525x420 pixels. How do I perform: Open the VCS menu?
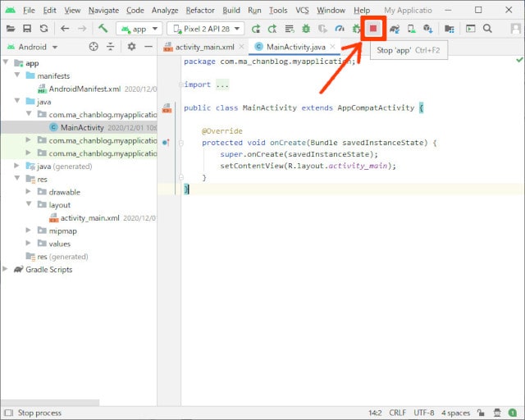pos(302,11)
